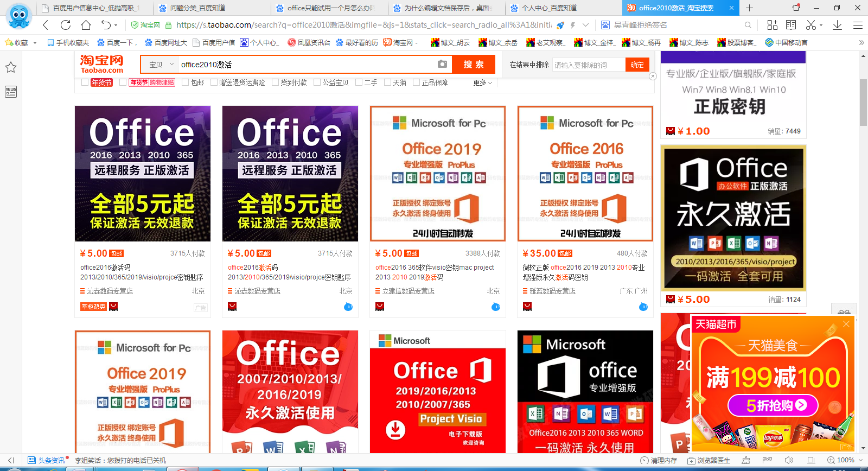
Task: Click the browser skin shirt icon
Action: [x=796, y=8]
